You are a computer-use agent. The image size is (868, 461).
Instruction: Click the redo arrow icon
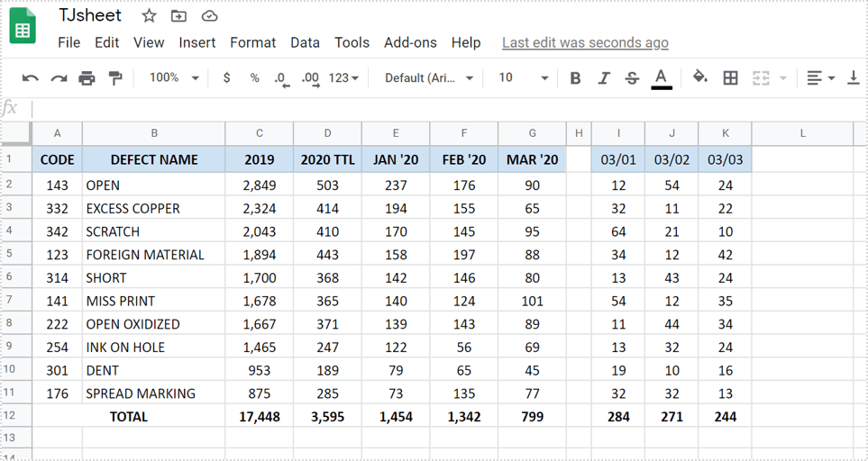[59, 78]
